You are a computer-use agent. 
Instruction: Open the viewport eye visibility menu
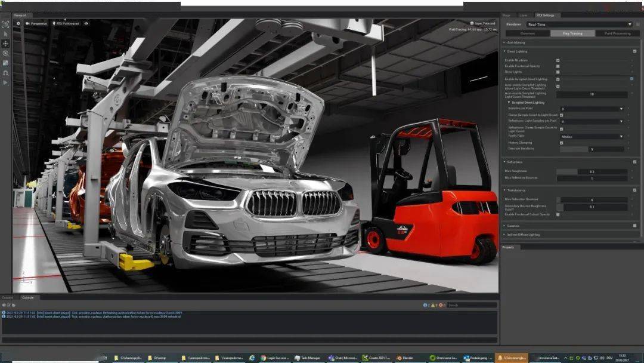[86, 23]
